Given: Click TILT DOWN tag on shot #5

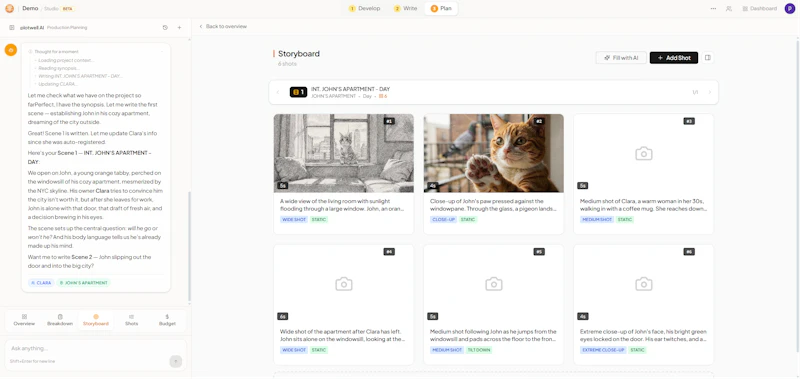Looking at the screenshot, I should click(479, 350).
